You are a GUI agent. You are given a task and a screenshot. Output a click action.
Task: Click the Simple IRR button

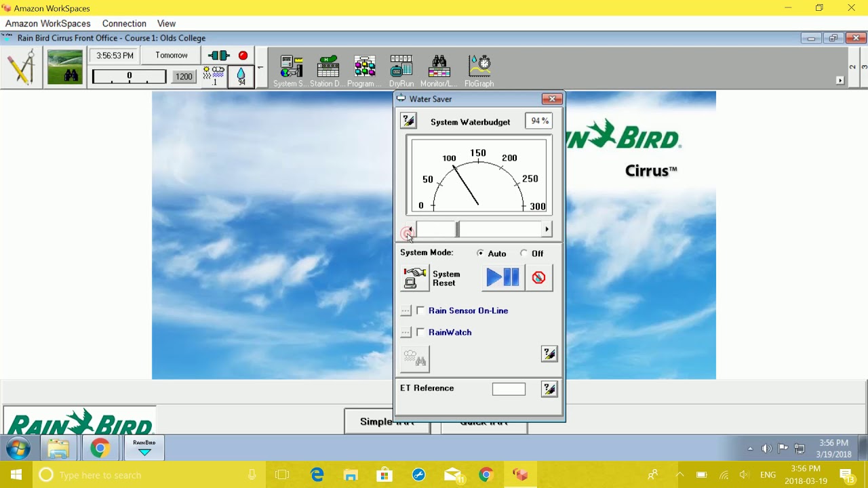(387, 422)
